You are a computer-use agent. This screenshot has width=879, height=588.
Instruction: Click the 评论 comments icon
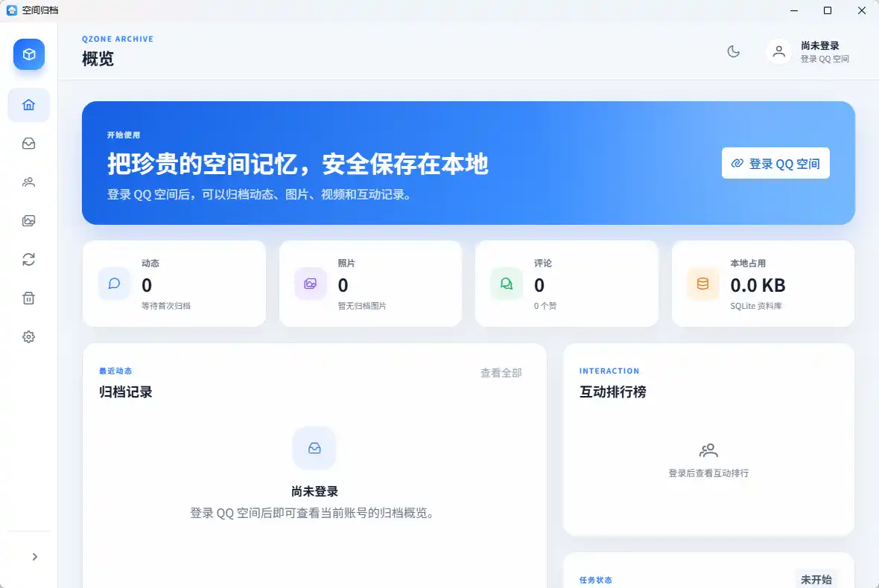pos(507,284)
